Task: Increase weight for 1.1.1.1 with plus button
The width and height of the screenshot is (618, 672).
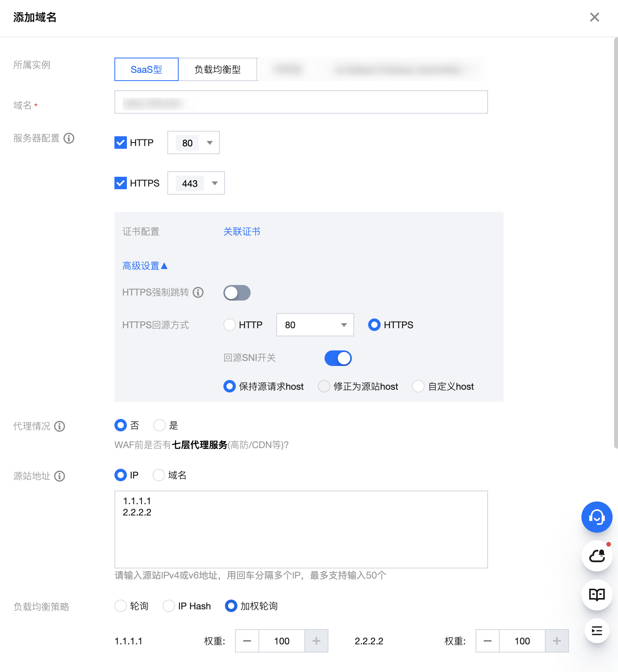Action: point(316,641)
